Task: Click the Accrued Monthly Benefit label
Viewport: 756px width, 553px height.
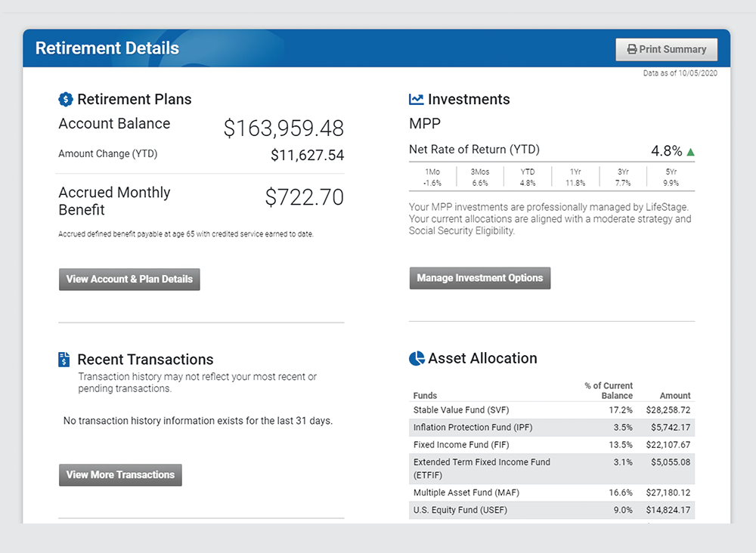Action: coord(114,201)
